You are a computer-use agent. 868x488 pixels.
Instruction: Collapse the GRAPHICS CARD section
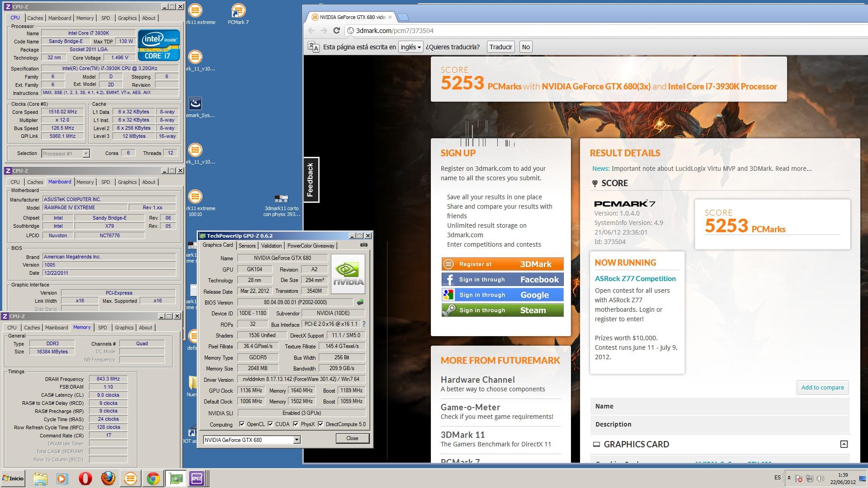coord(844,444)
